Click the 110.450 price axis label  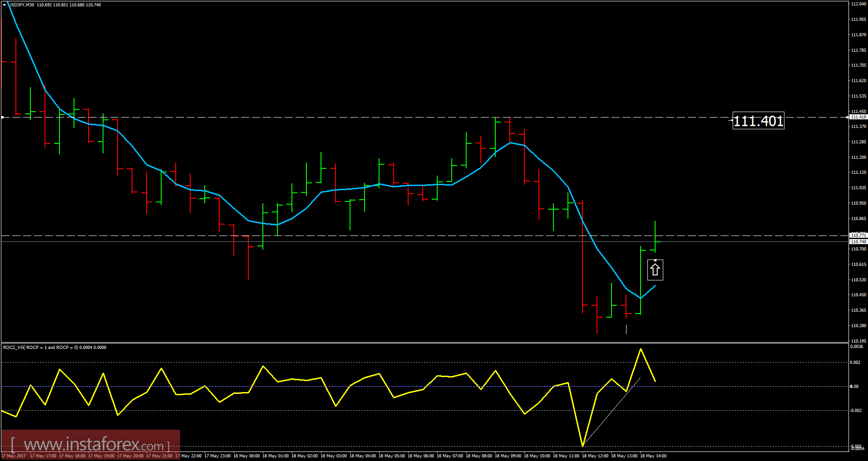(x=858, y=295)
